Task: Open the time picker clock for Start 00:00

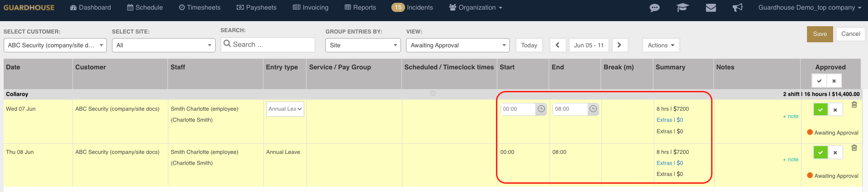Action: [x=541, y=109]
